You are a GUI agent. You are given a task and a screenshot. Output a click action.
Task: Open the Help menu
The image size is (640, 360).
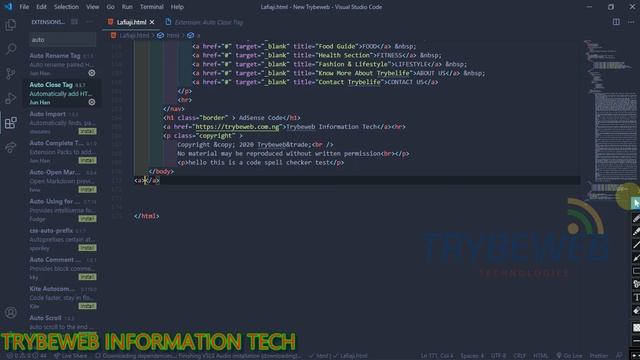[177, 7]
